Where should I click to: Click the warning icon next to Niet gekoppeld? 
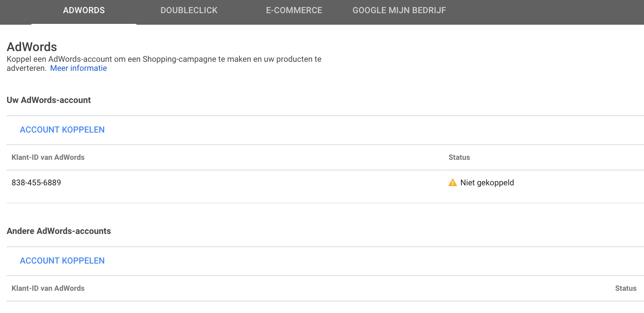tap(452, 182)
